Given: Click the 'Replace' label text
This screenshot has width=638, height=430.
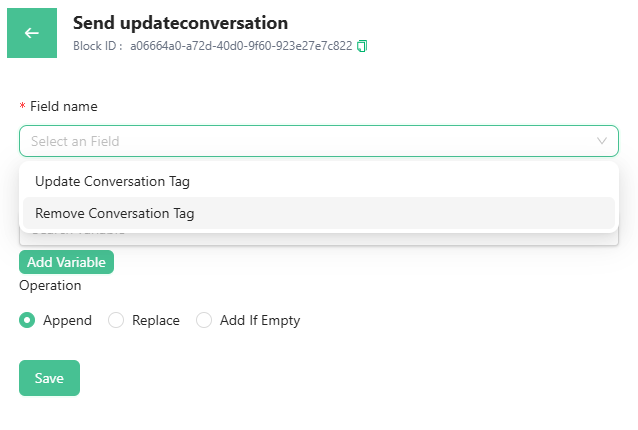Looking at the screenshot, I should (156, 321).
